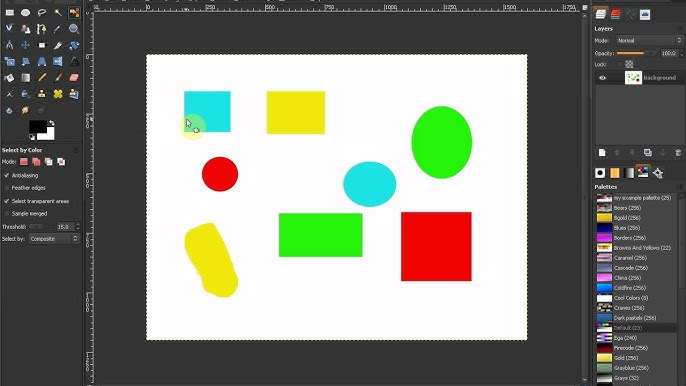Enable the Sample merged checkbox

click(x=7, y=214)
